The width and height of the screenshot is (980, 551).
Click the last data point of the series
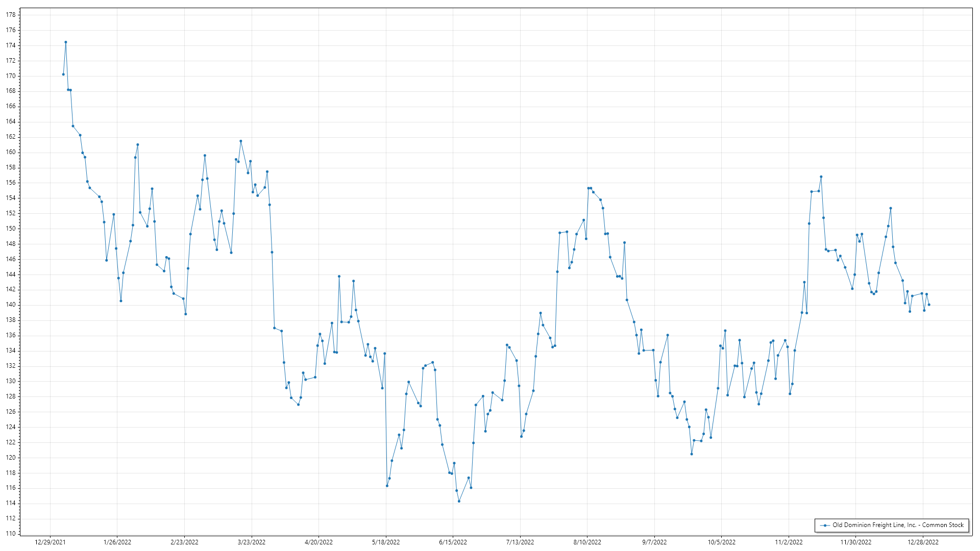[x=929, y=305]
